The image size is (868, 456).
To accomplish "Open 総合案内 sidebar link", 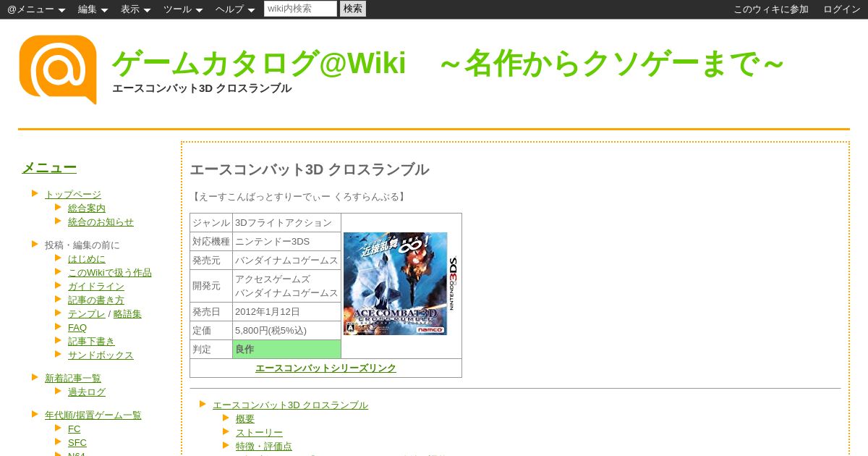I will [87, 208].
